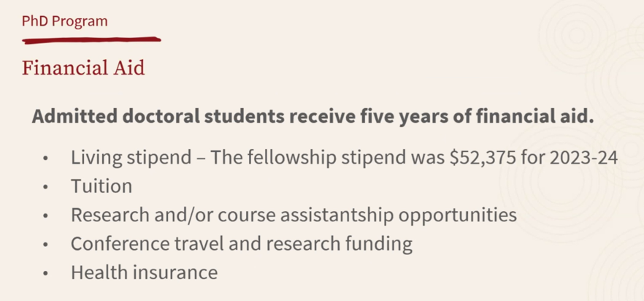Image resolution: width=644 pixels, height=301 pixels.
Task: Click the bullet dot before "Living stipend"
Action: pyautogui.click(x=47, y=158)
